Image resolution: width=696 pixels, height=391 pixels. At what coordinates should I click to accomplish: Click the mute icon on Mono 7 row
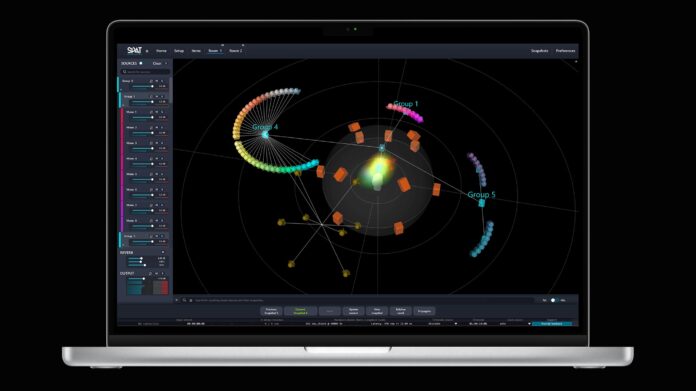157,205
